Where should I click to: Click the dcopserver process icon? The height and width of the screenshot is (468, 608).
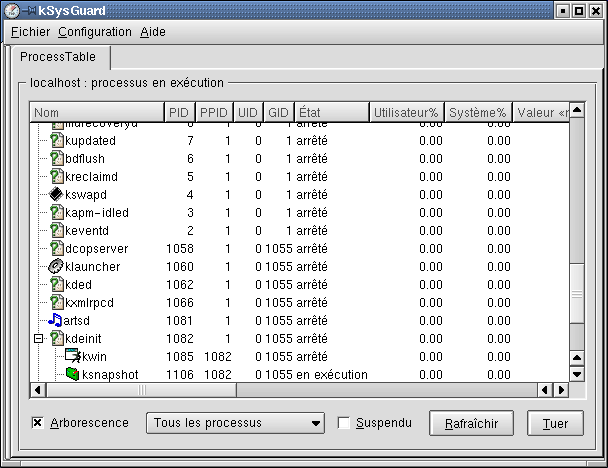pos(56,248)
